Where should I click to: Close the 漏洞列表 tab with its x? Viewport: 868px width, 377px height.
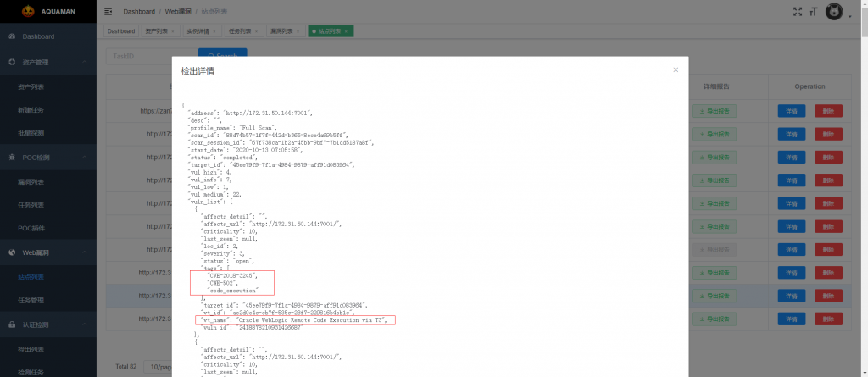(298, 31)
